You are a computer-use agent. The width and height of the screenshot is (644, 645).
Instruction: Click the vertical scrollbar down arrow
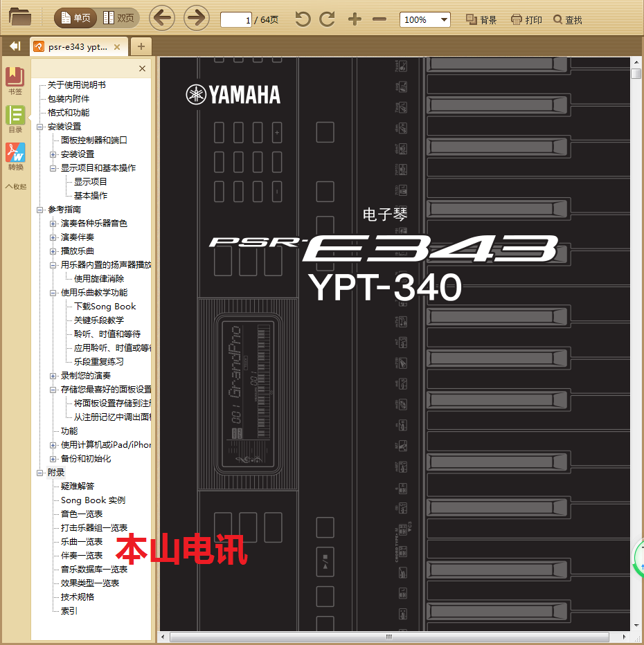[x=636, y=626]
